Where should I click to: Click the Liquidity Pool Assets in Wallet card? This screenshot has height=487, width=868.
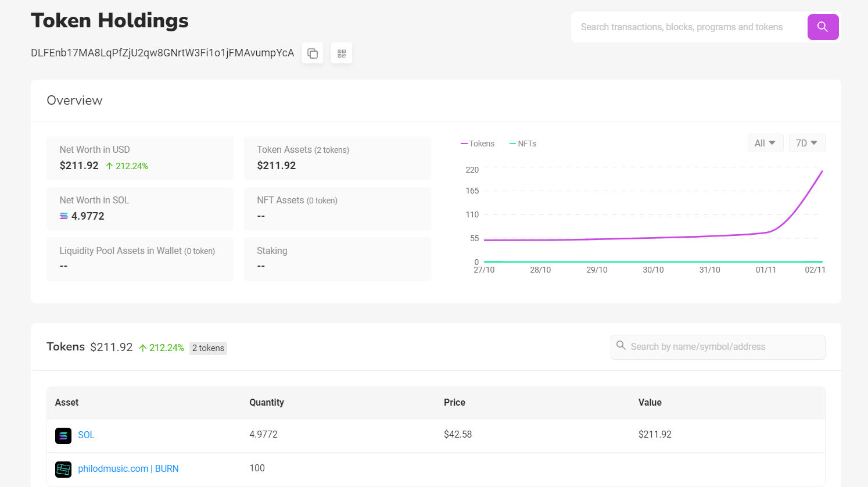pos(140,259)
